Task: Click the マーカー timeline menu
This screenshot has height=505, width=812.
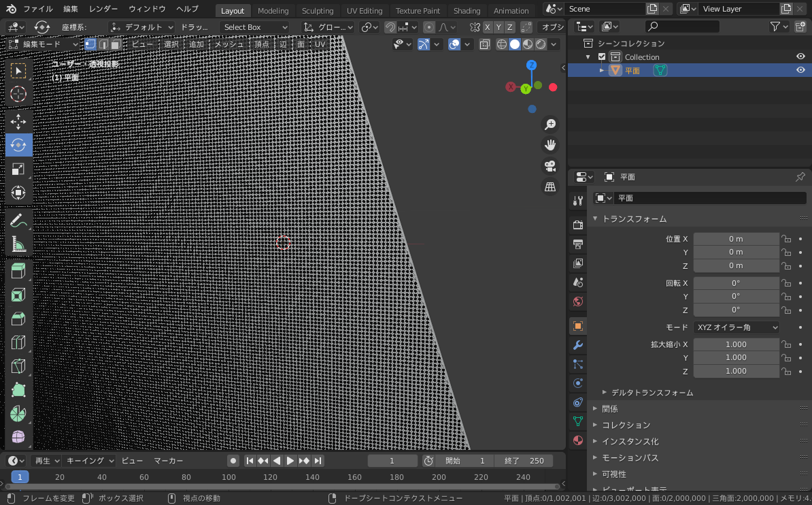Action: [x=168, y=460]
